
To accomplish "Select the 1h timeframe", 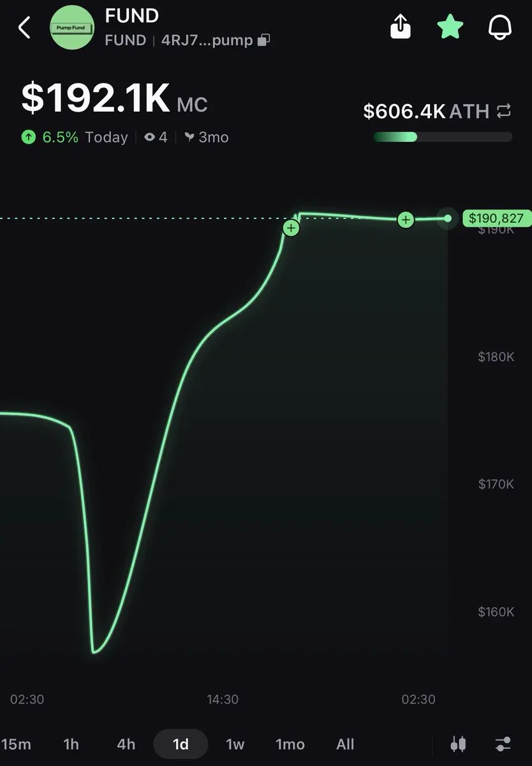I will [71, 744].
